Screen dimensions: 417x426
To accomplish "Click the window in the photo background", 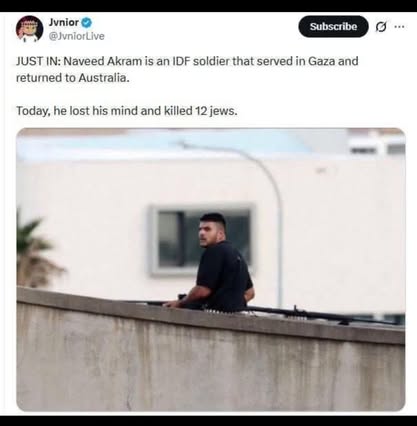I will coord(202,240).
